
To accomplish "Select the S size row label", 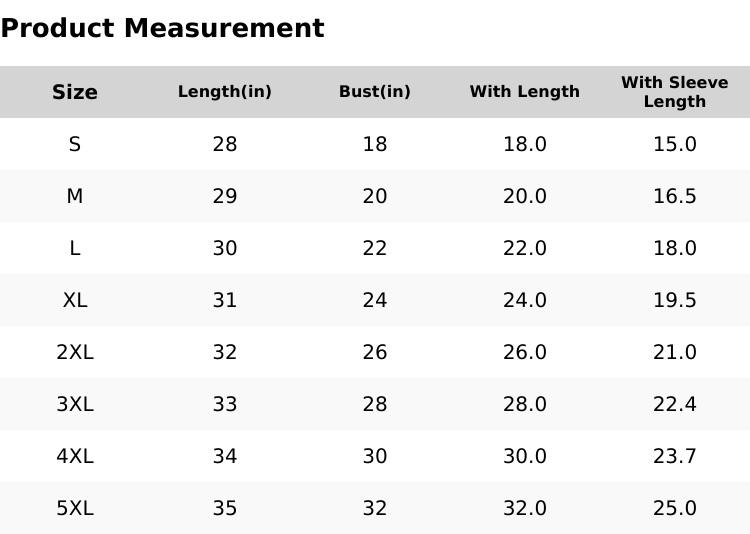I will pyautogui.click(x=75, y=144).
